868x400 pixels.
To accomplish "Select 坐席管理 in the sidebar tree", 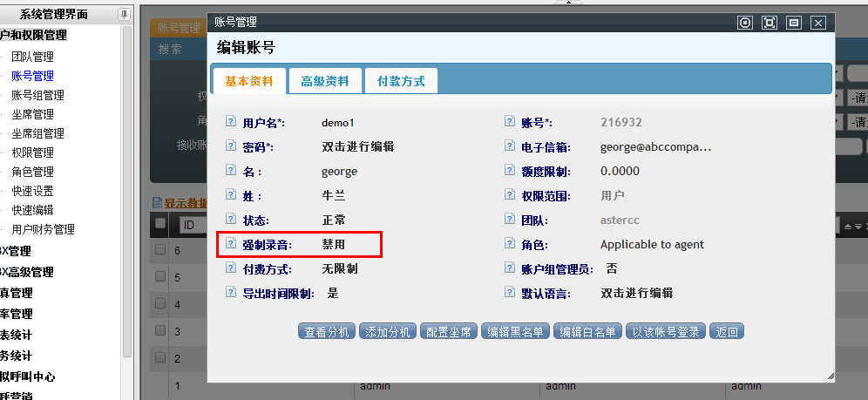I will point(32,115).
